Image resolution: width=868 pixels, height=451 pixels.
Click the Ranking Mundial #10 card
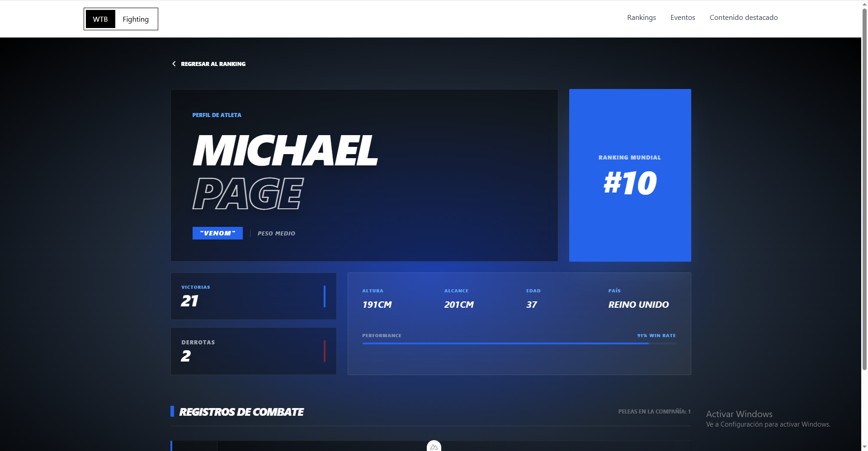tap(630, 175)
